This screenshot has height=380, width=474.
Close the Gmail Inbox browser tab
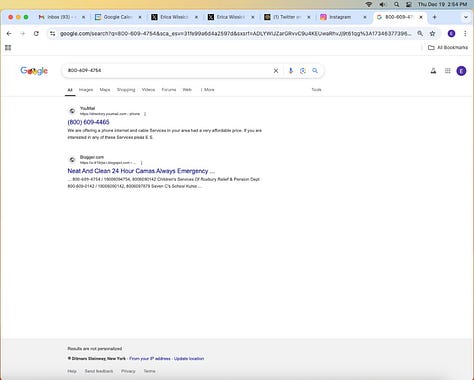click(x=83, y=17)
